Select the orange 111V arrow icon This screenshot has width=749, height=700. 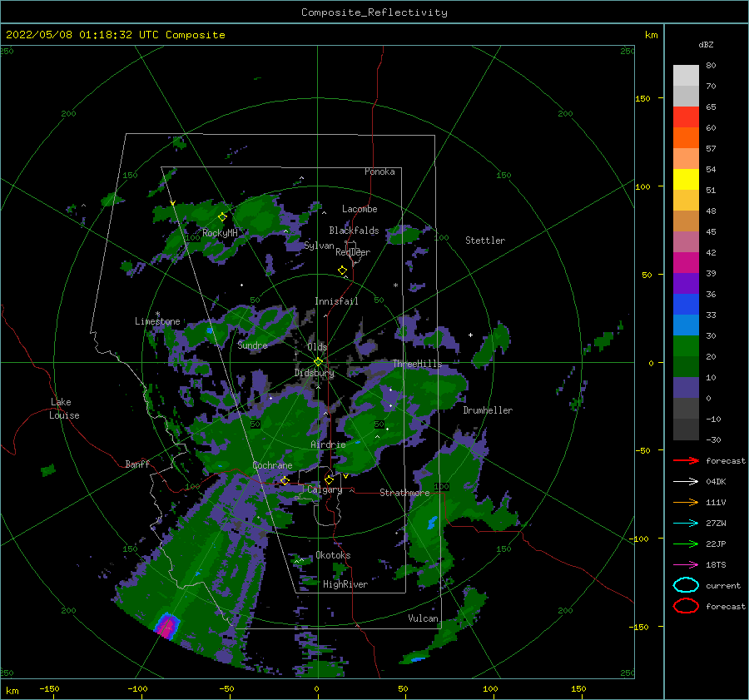686,502
